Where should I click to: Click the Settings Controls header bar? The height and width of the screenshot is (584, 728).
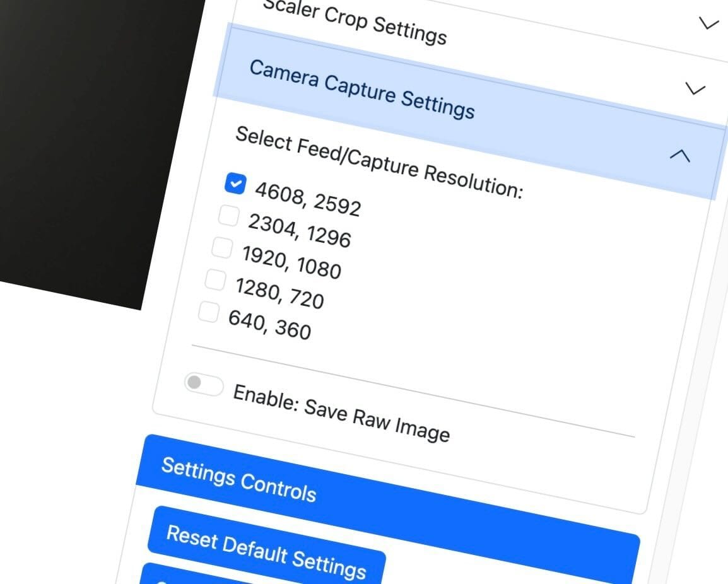(x=238, y=479)
